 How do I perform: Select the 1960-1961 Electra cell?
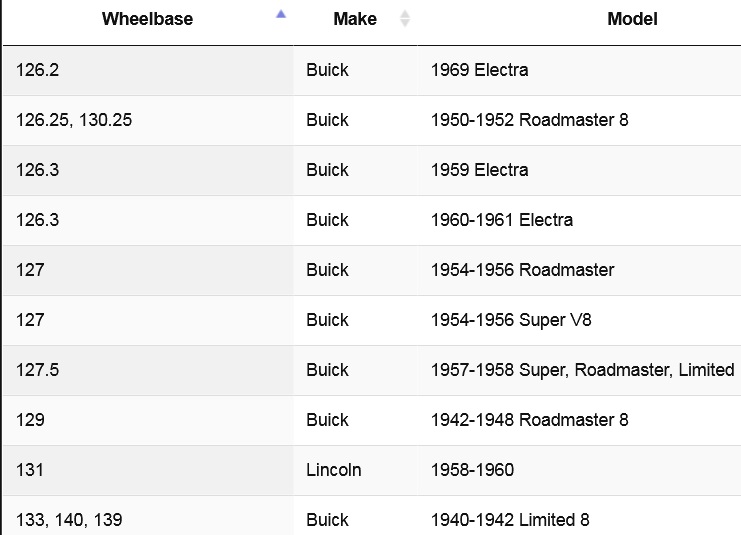[x=501, y=220]
